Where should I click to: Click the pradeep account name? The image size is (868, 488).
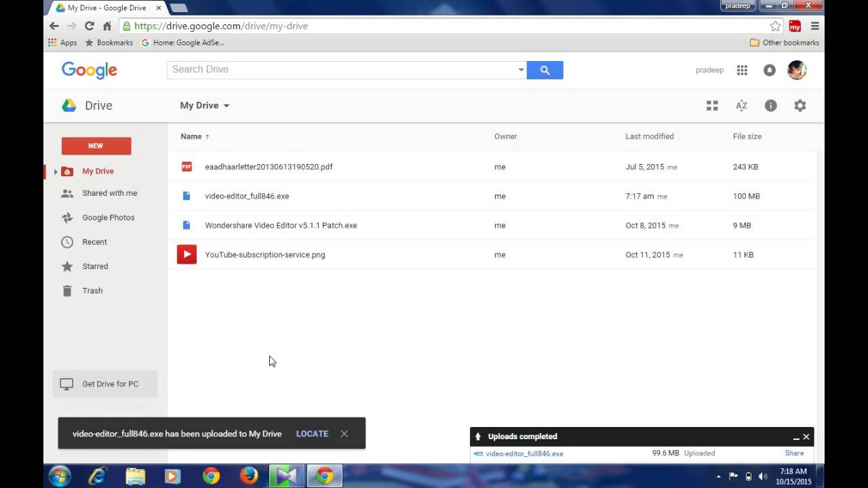tap(709, 70)
